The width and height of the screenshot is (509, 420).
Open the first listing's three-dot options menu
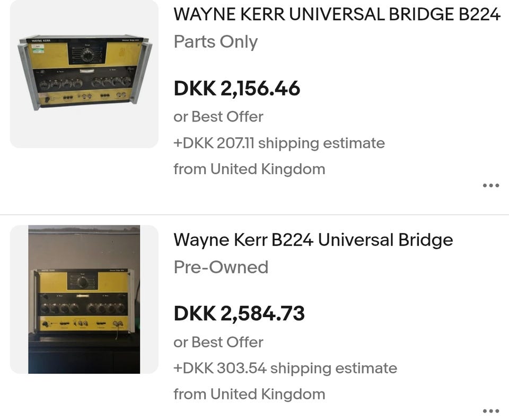coord(491,186)
